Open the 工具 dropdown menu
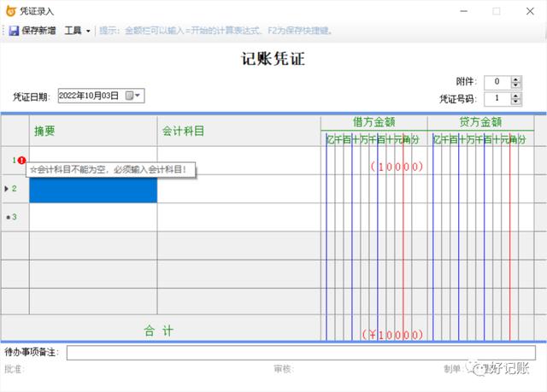 coord(77,31)
